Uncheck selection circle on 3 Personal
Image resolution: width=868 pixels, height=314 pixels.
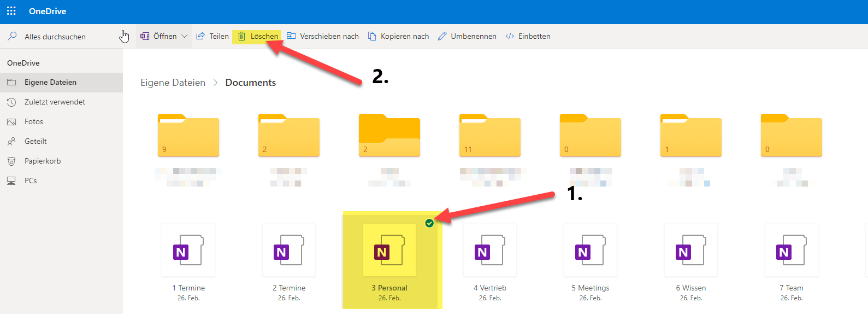429,223
